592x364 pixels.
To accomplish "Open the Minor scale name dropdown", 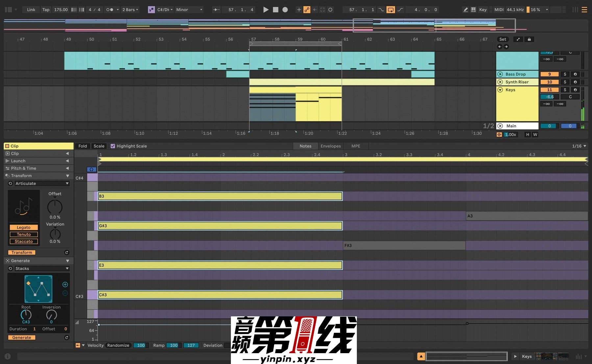I will point(189,10).
